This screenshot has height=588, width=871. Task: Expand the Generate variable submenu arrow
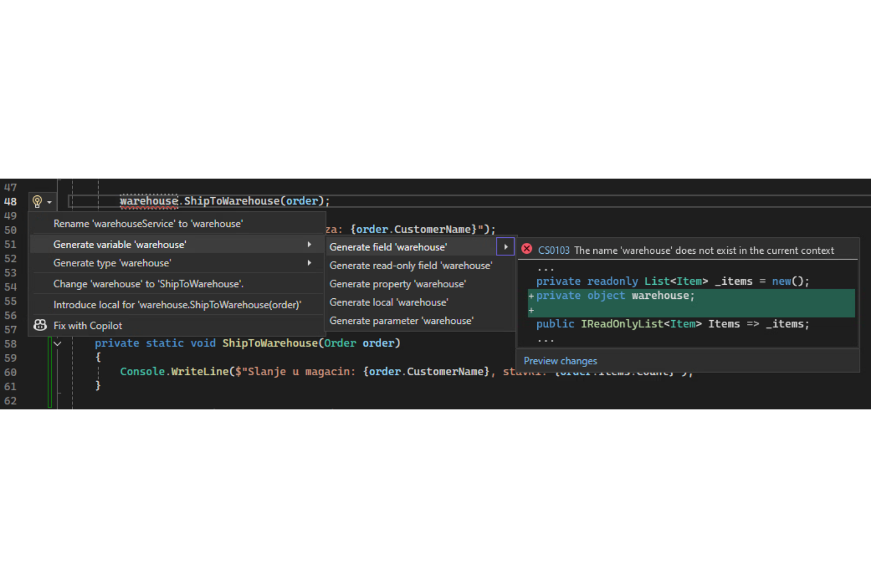pyautogui.click(x=309, y=244)
